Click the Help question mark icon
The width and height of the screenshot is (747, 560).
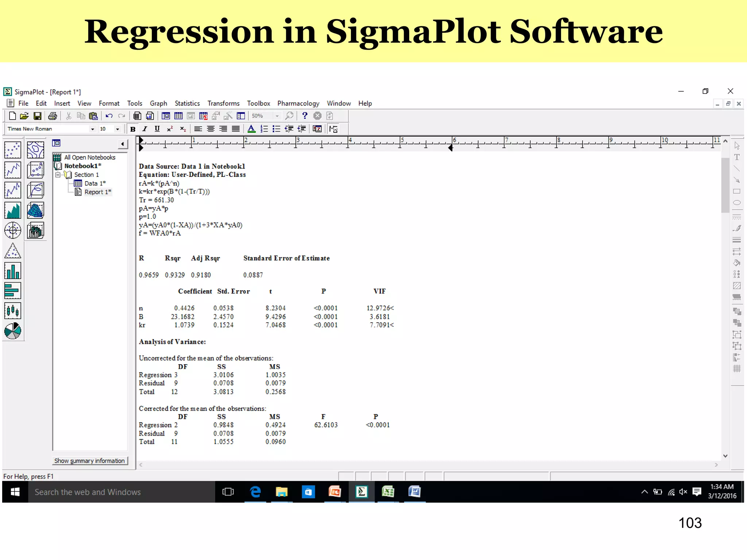click(305, 116)
